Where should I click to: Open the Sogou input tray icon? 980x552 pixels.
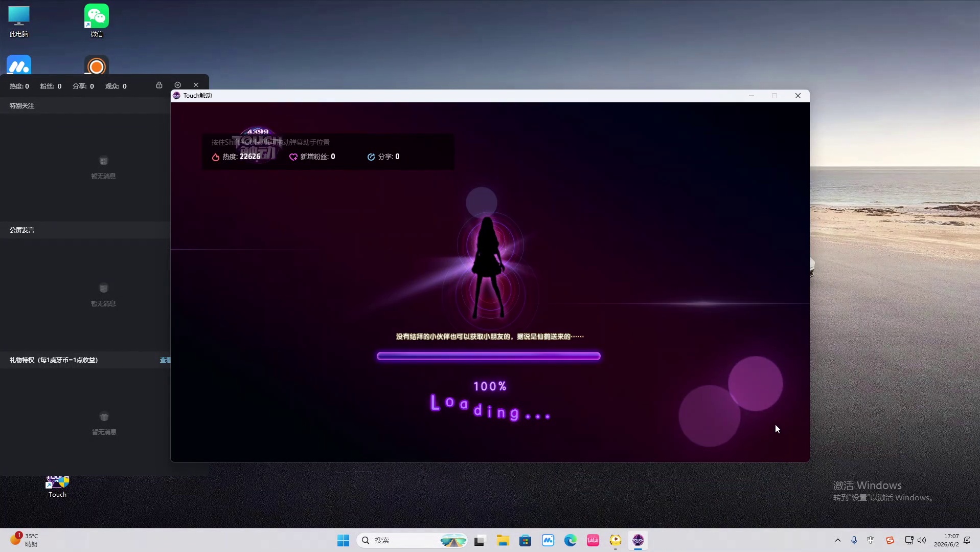click(890, 540)
